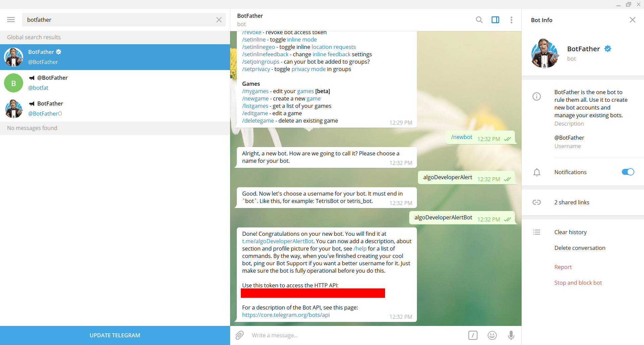644x345 pixels.
Task: Click the megaphone icon beside @BotFather channel
Action: pos(32,78)
